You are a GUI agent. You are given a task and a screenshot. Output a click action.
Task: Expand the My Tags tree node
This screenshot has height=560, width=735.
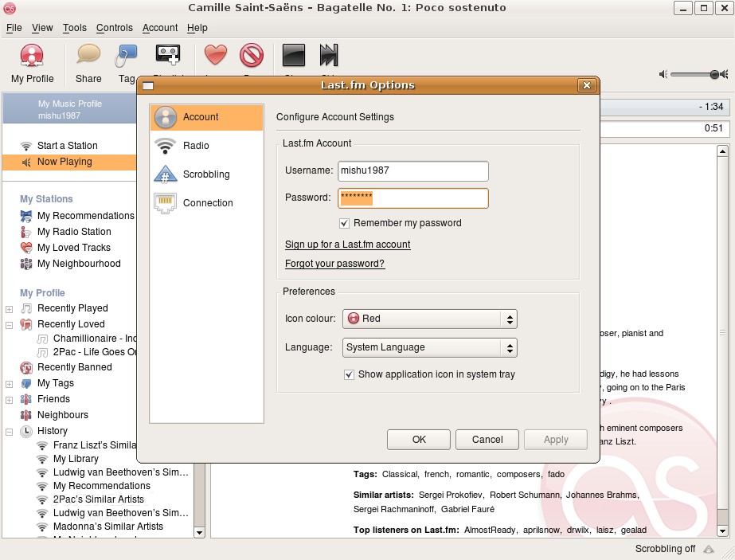9,384
